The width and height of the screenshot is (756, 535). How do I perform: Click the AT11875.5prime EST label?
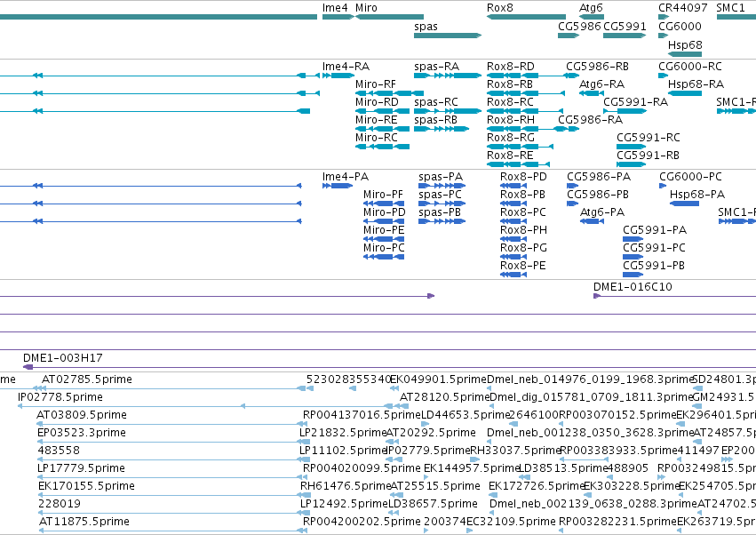coord(84,522)
